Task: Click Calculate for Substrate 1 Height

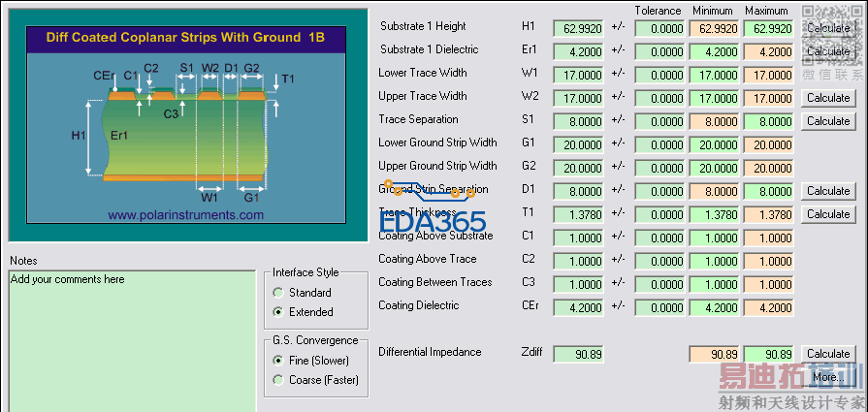Action: (828, 28)
